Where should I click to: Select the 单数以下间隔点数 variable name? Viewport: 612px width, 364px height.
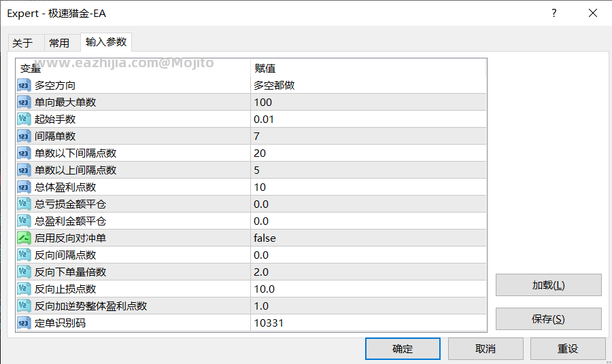coord(75,153)
